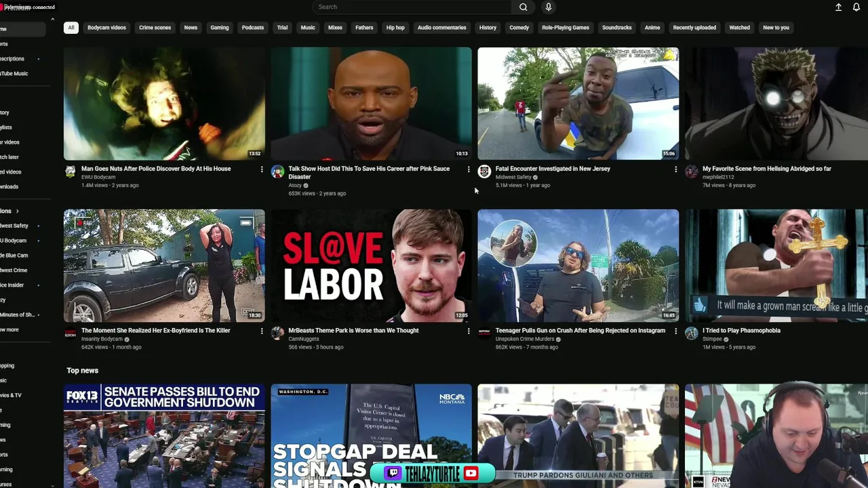Open Trump Pardons Giuliani news thumbnail
868x488 pixels.
tap(578, 436)
